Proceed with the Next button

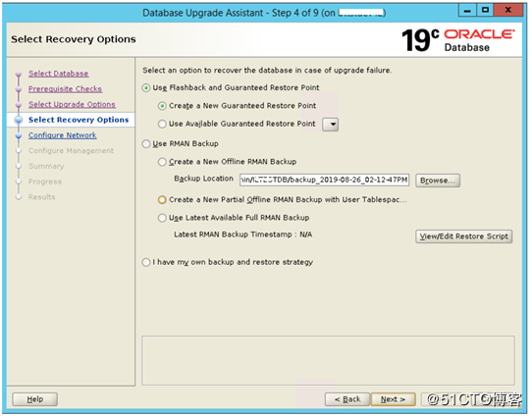393,399
